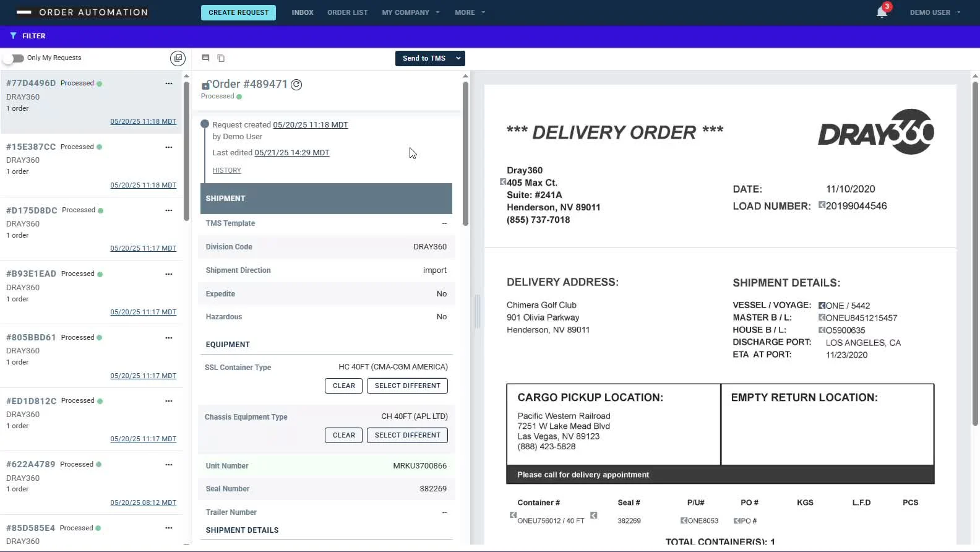Open the 05/20/25 08:12 MDT timestamp link
The image size is (980, 552).
click(x=143, y=502)
